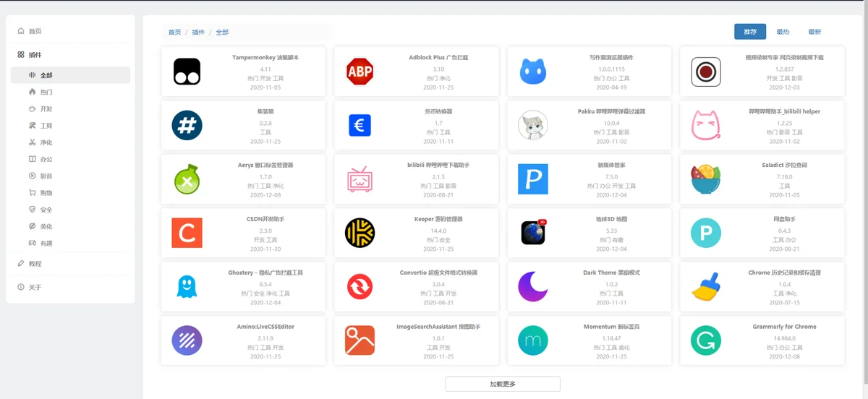This screenshot has width=868, height=399.
Task: Click the 插件 breadcrumb link
Action: pos(198,32)
